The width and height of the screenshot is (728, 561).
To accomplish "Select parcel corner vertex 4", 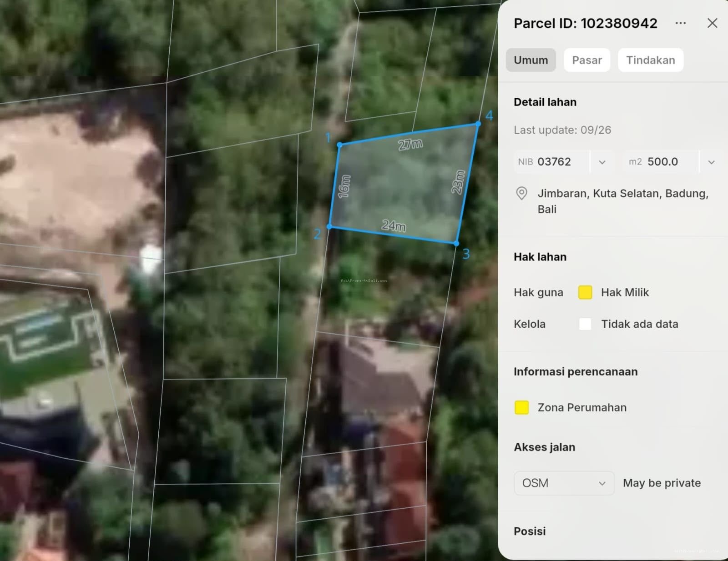I will coord(478,124).
